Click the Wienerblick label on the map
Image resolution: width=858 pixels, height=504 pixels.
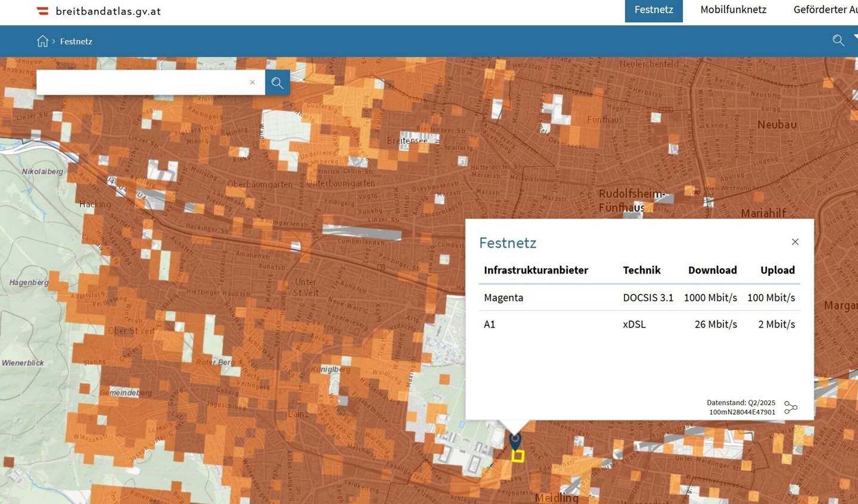23,363
